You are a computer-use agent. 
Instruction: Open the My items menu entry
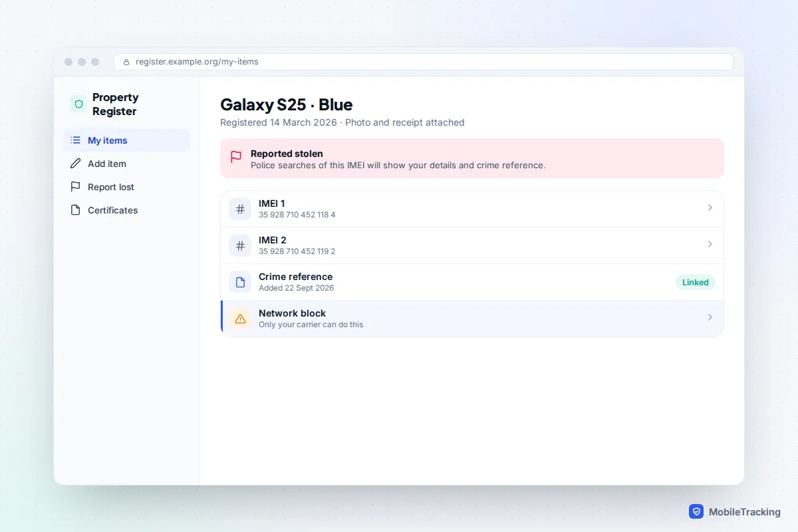coord(126,140)
